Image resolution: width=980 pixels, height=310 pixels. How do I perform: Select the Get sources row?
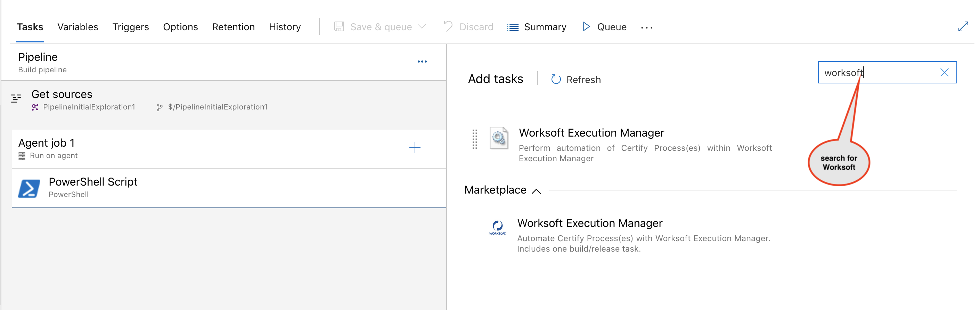click(x=224, y=101)
